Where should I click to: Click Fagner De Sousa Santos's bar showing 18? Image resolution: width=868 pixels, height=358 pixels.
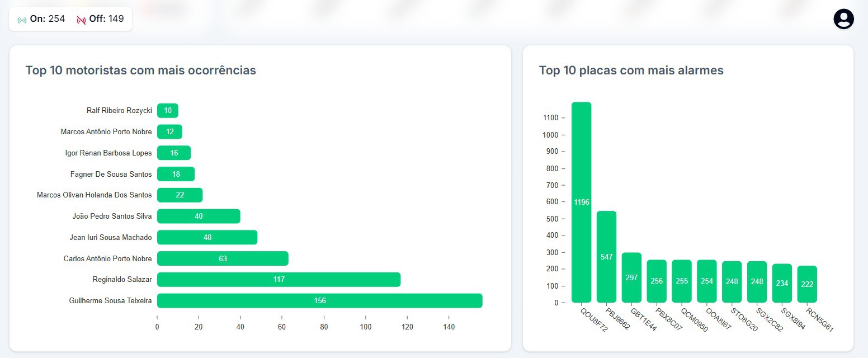click(176, 174)
